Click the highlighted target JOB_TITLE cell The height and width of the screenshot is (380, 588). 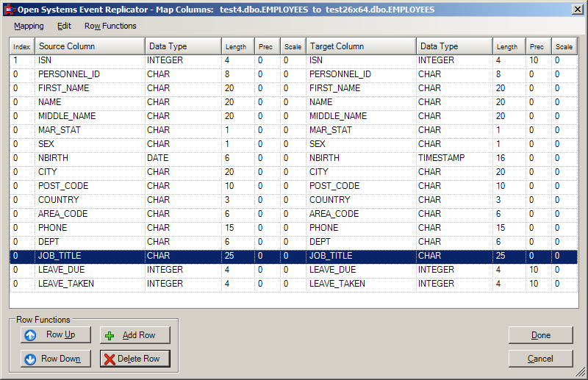click(361, 256)
